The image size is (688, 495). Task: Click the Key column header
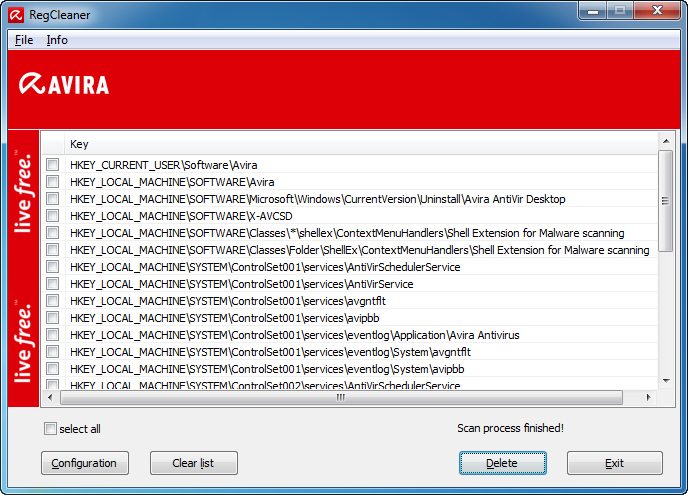tap(79, 144)
